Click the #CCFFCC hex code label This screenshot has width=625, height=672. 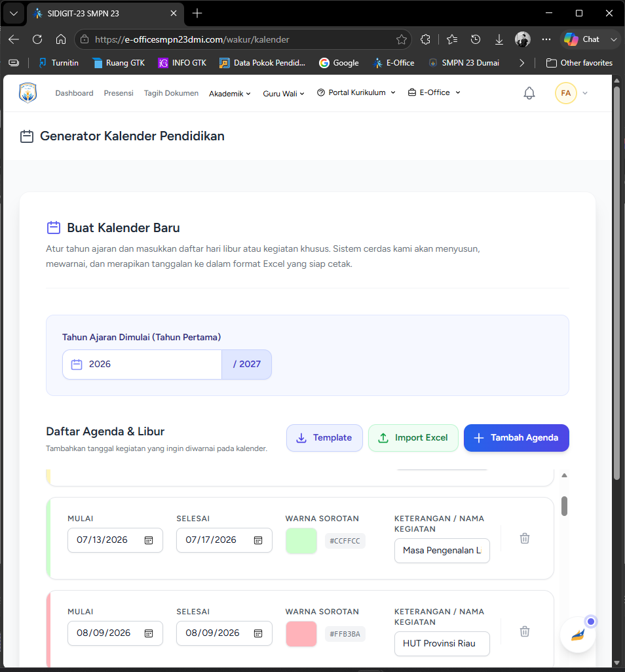345,541
